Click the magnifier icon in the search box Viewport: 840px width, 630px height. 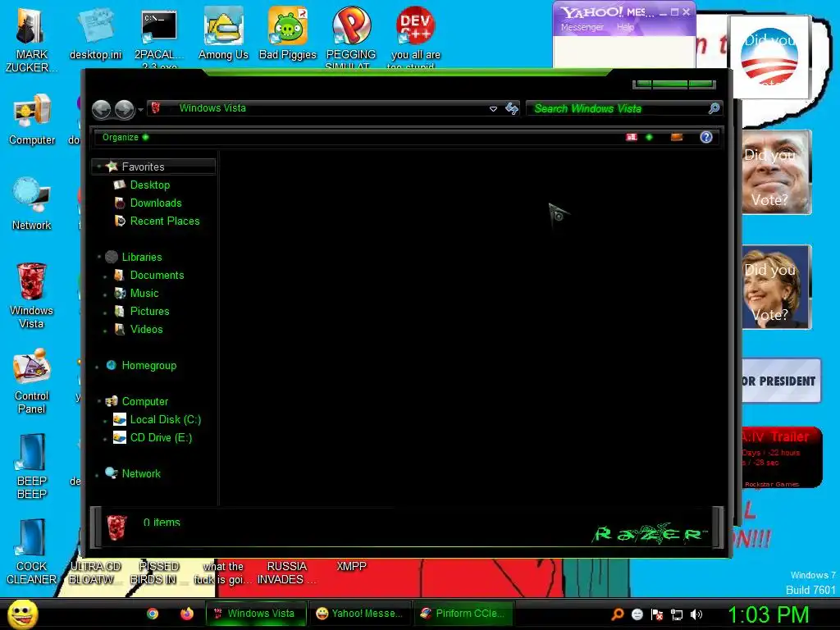point(714,109)
